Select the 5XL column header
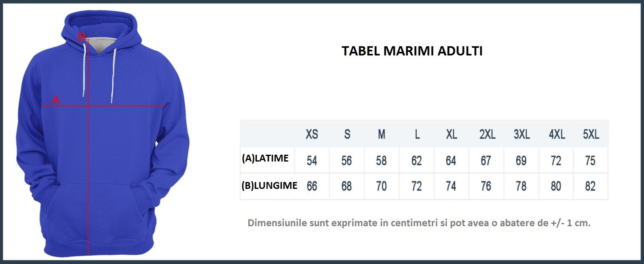 (x=591, y=134)
